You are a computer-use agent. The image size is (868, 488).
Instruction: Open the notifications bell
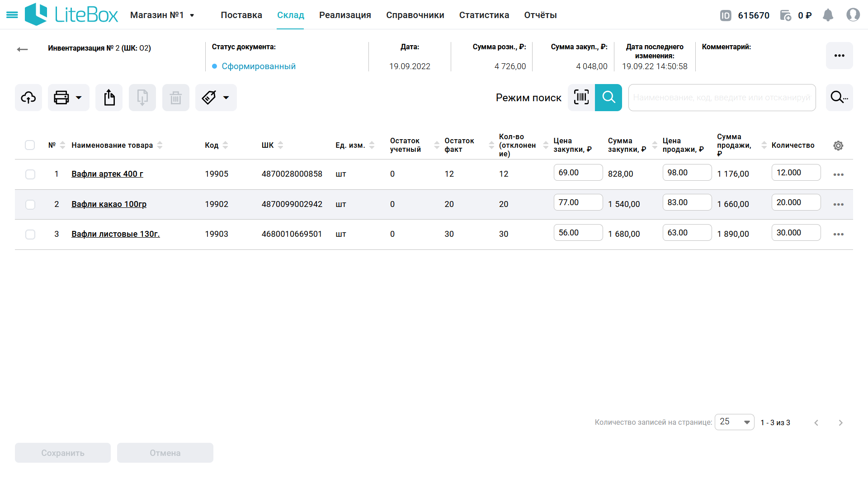point(828,15)
